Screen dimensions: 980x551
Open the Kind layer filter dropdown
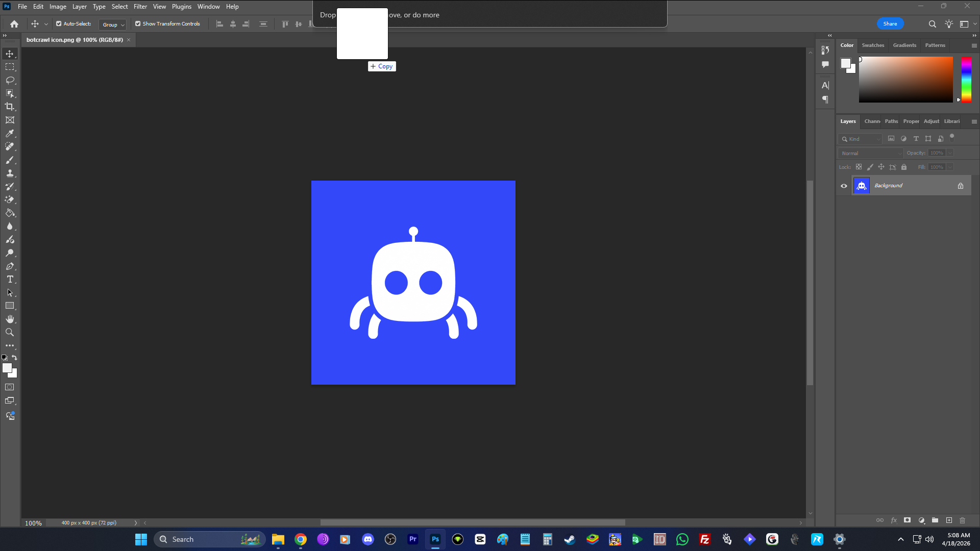coord(861,139)
